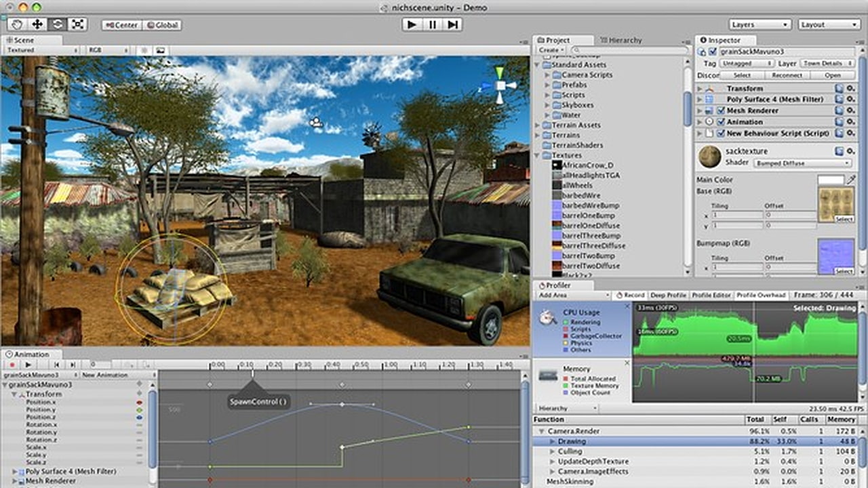Select the Hand tool in the toolbar

[17, 24]
